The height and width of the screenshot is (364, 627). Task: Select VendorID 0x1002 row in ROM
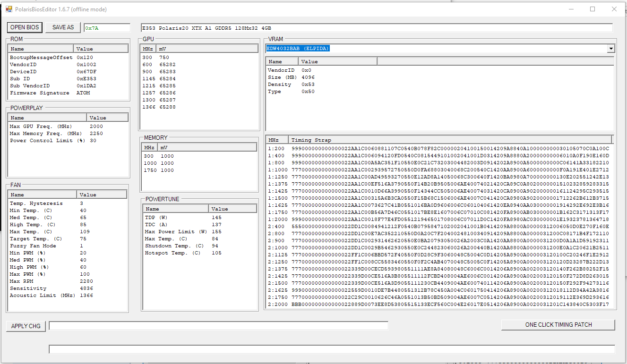(x=69, y=65)
